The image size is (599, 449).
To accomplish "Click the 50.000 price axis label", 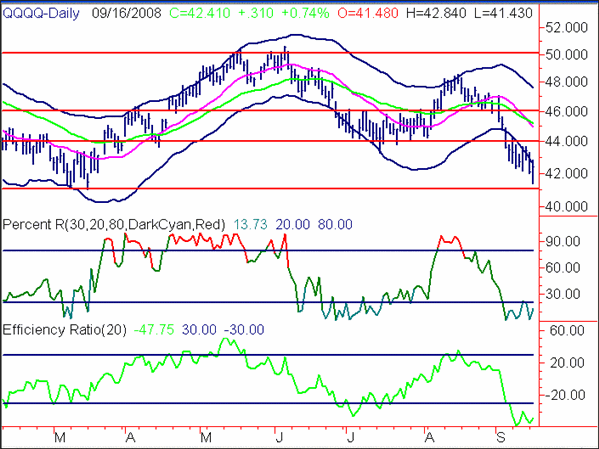I will 566,55.
